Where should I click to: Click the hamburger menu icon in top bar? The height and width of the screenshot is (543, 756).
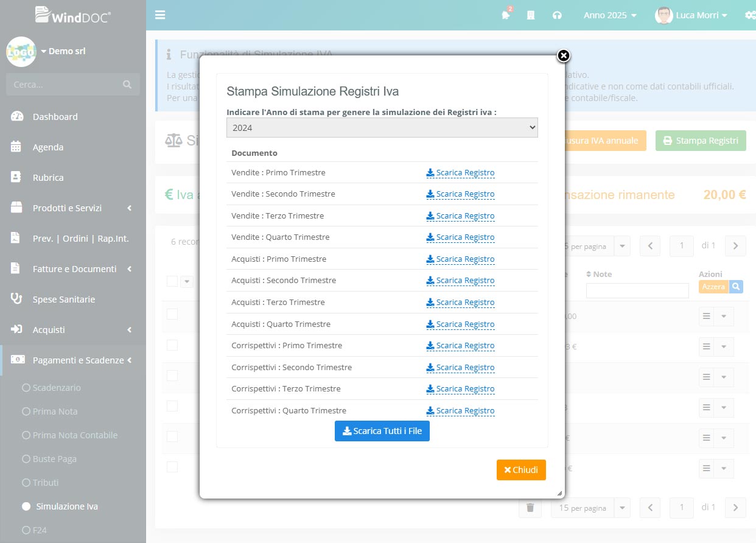tap(160, 15)
